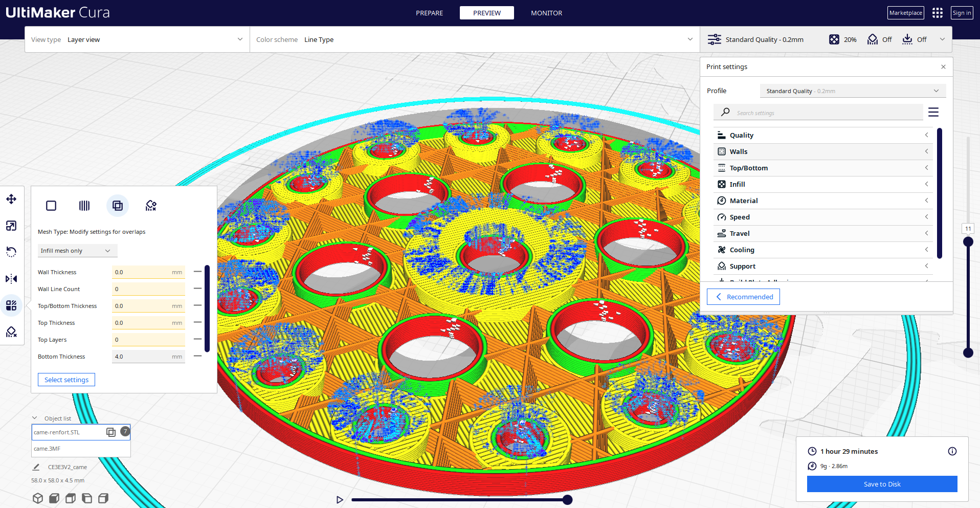Select the Scale tool
980x508 pixels.
tap(11, 226)
